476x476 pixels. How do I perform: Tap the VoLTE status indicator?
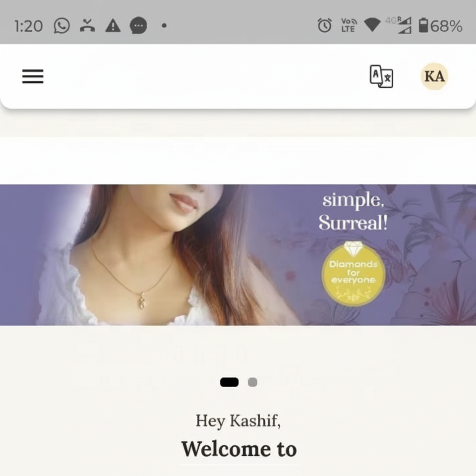point(349,25)
